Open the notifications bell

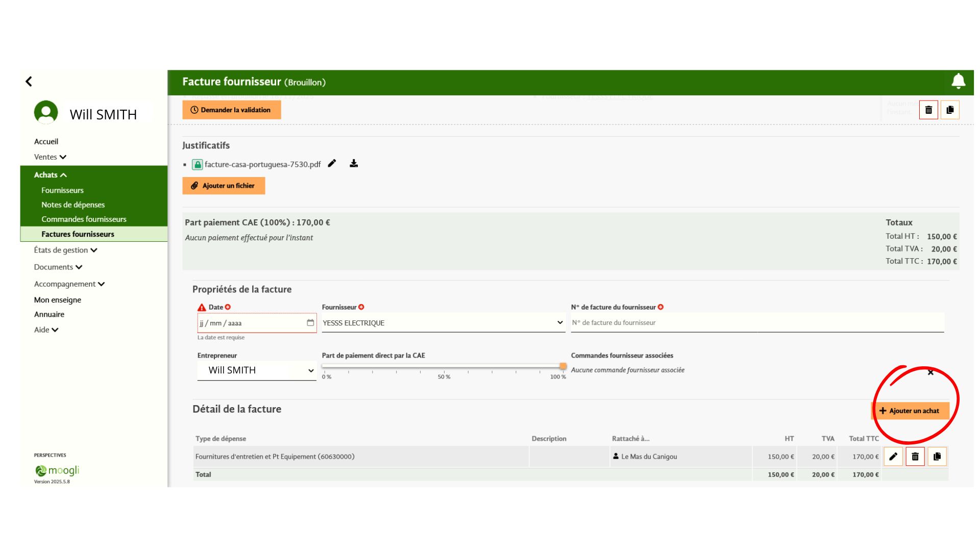click(958, 81)
